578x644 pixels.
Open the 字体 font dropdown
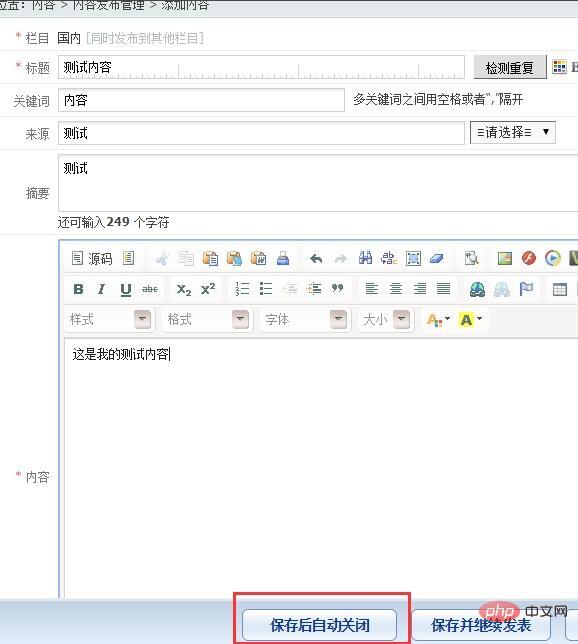(x=305, y=319)
